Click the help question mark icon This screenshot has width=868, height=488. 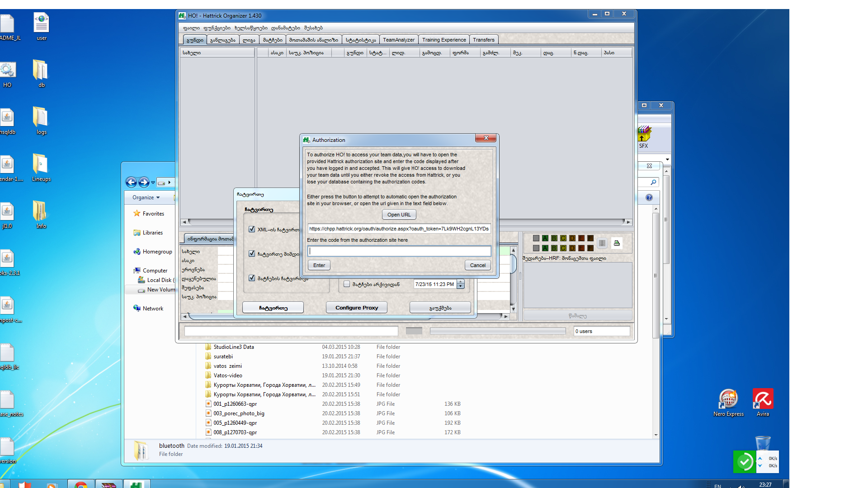pos(649,197)
